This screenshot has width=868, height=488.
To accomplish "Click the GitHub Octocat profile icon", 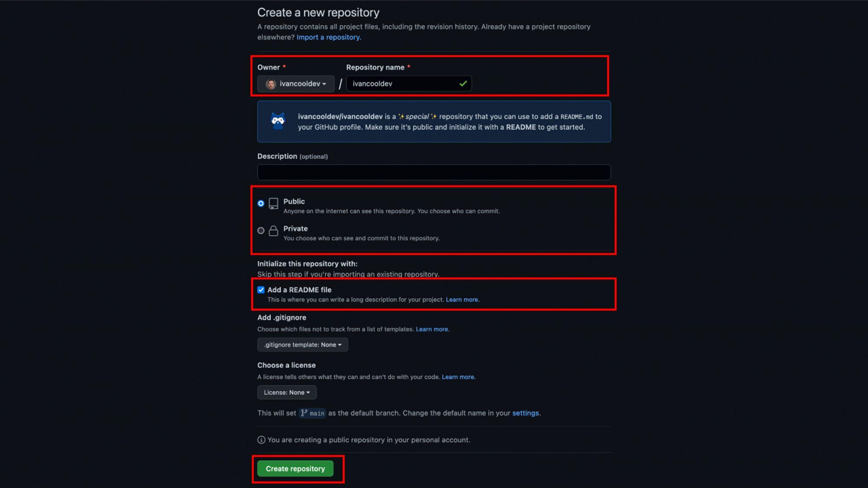I will click(x=278, y=121).
